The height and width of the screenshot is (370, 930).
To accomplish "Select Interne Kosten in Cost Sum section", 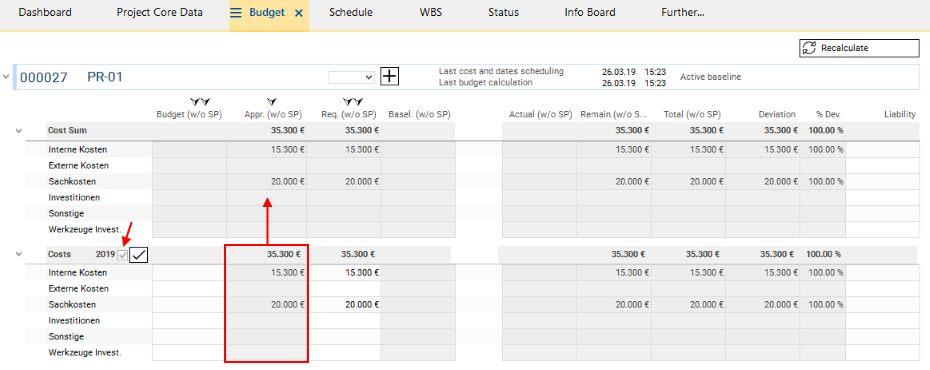I will pos(78,149).
